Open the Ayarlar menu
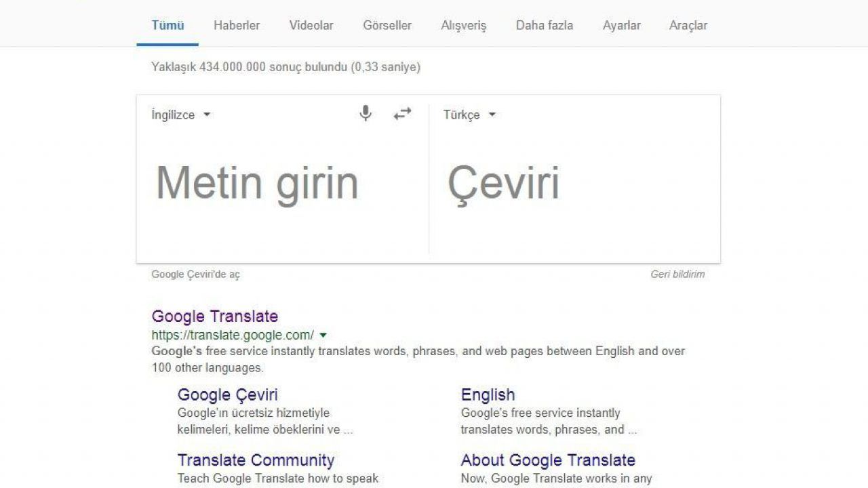This screenshot has width=868, height=488. coord(622,25)
